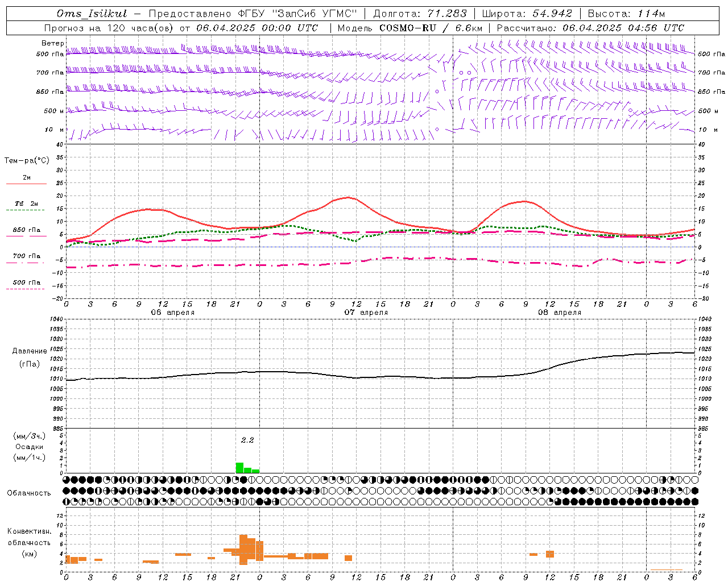Click the Облачность cloud cover label
Image resolution: width=728 pixels, height=582 pixels.
(x=29, y=493)
